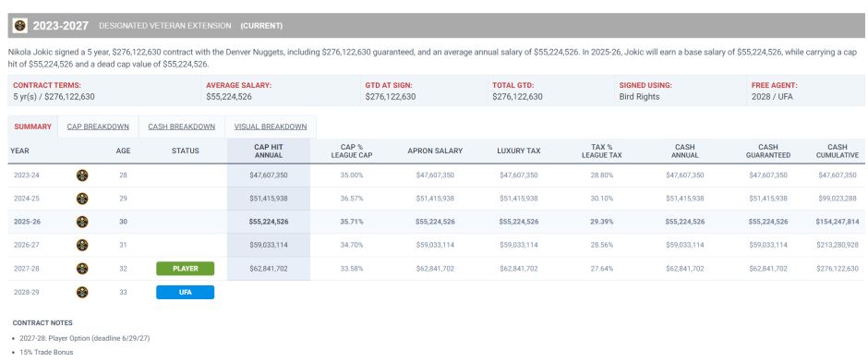The width and height of the screenshot is (868, 362).
Task: Click the Apron Salary column header
Action: coord(435,151)
